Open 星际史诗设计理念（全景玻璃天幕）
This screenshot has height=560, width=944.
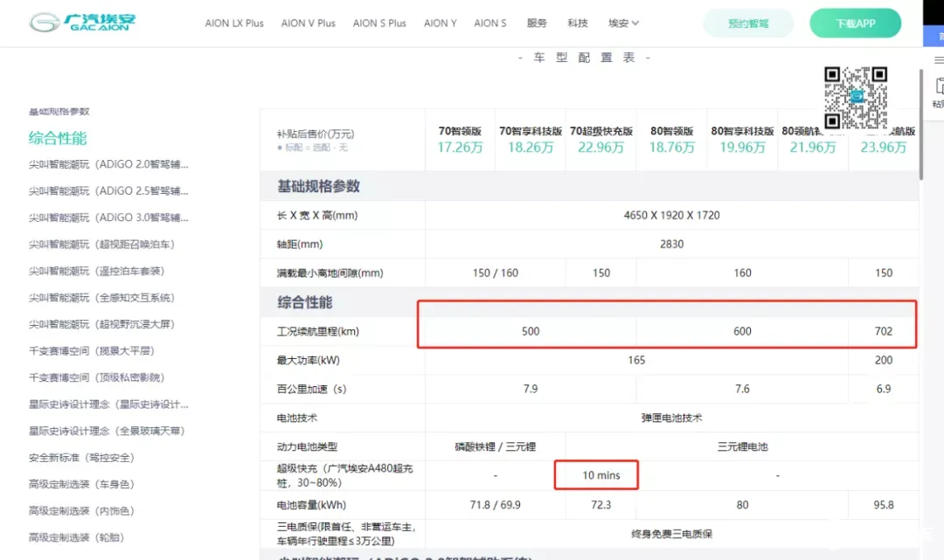point(107,431)
